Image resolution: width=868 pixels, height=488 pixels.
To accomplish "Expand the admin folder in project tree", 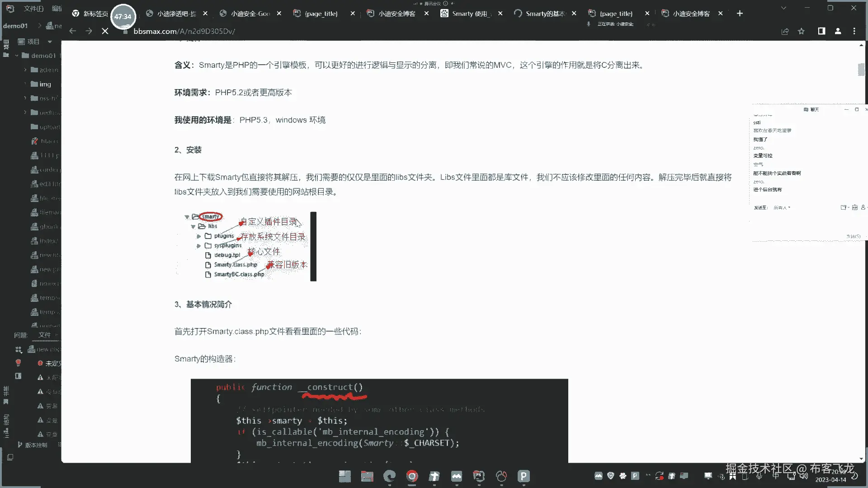I will pos(25,70).
